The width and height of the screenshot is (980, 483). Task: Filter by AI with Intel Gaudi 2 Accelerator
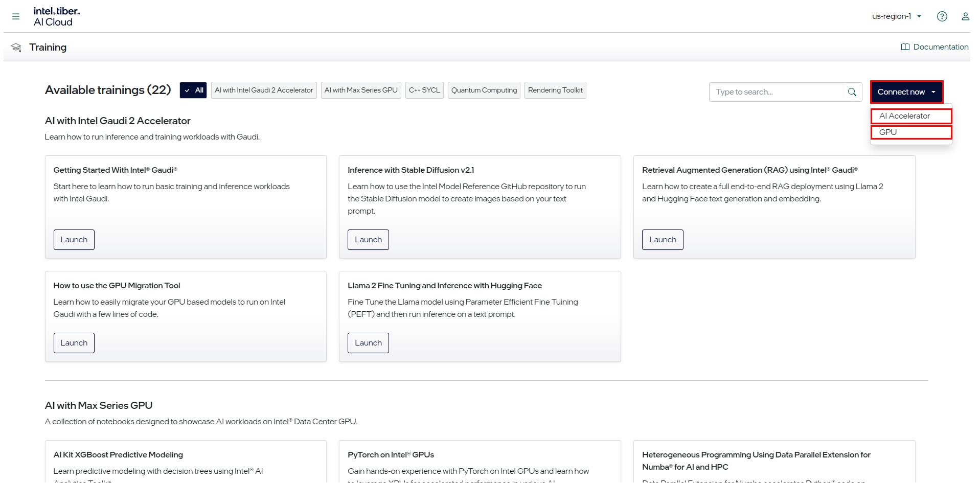coord(264,90)
